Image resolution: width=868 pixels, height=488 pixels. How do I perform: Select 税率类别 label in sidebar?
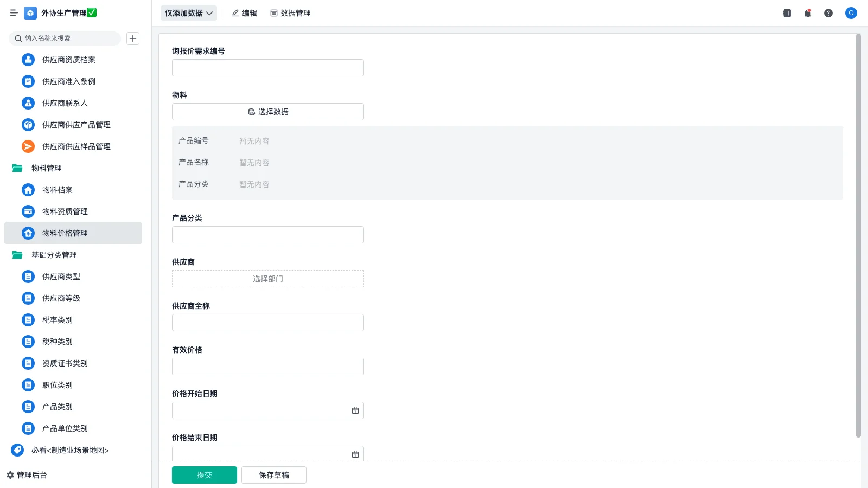pos(58,320)
